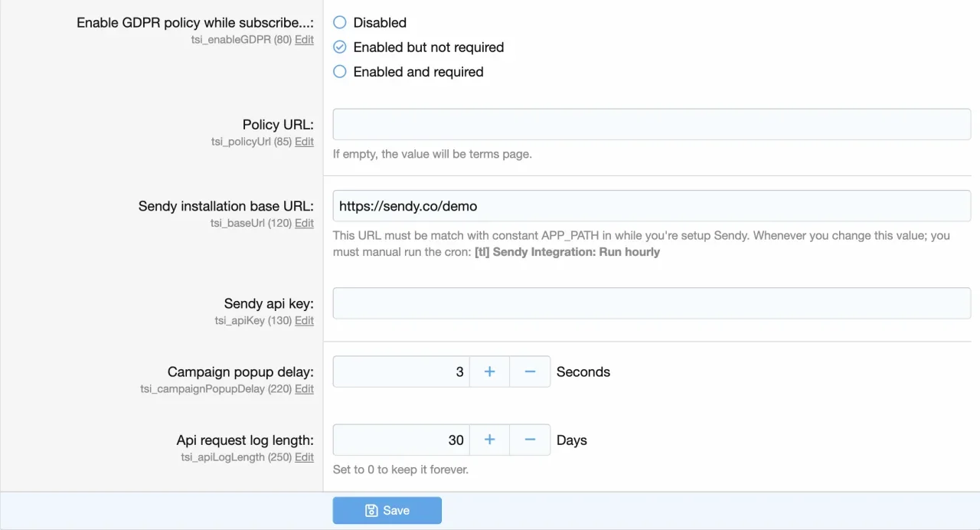980x530 pixels.
Task: Increase Campaign popup delay with plus icon
Action: click(489, 371)
